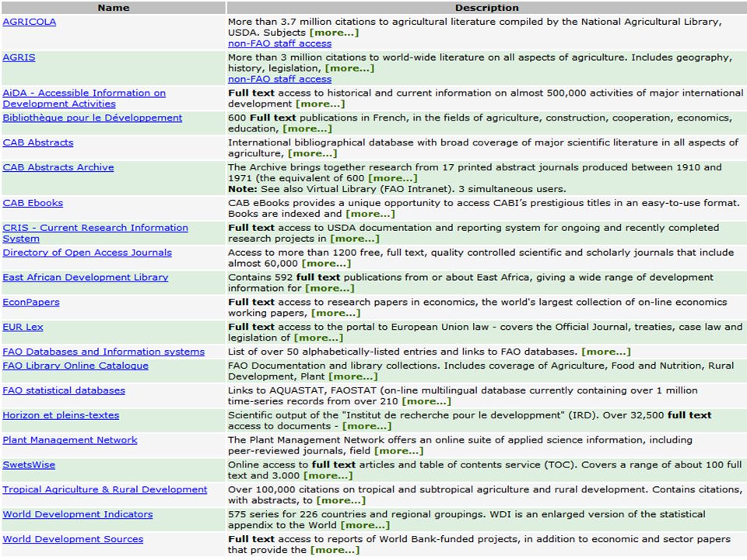Expand [more...] in World Development Sources description
Viewport: 747px width, 560px height.
tap(335, 550)
